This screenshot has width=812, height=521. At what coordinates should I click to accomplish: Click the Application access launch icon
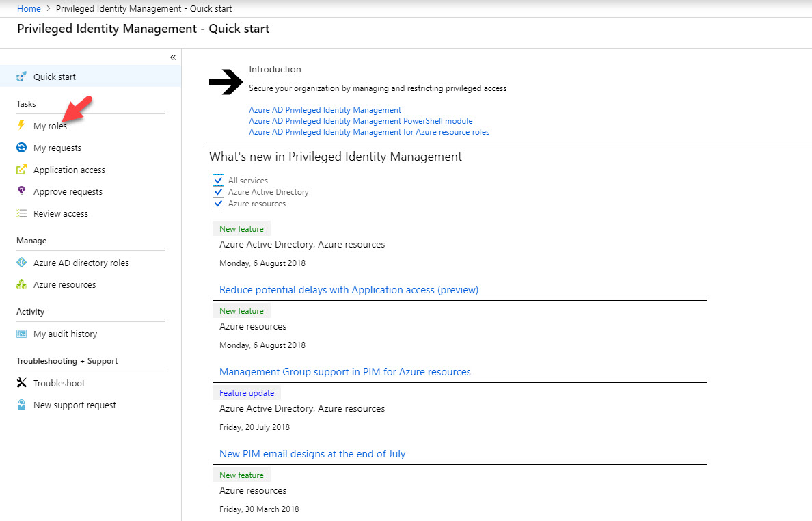21,170
